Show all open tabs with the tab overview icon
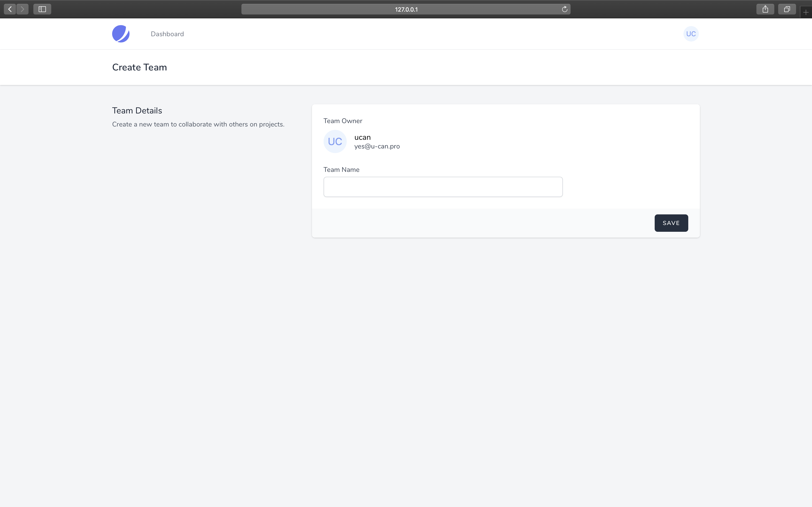This screenshot has height=507, width=812. pos(786,9)
